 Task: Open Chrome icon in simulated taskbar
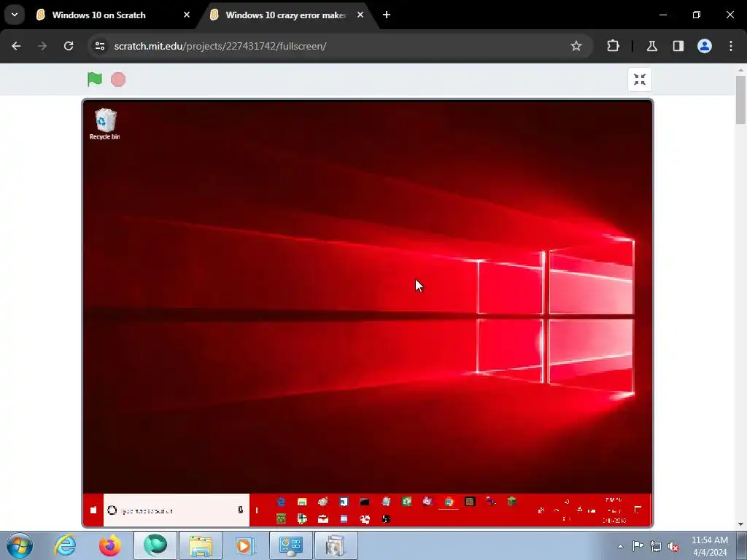pos(449,502)
